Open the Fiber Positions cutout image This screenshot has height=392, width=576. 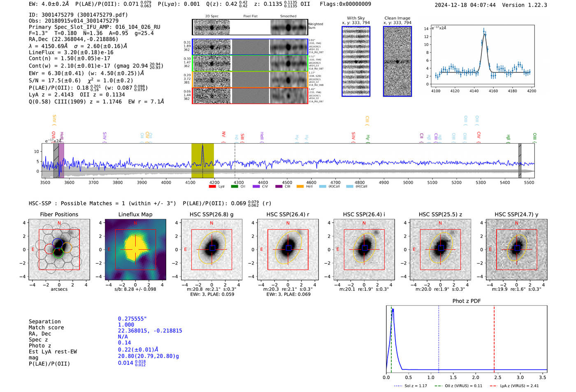point(59,250)
